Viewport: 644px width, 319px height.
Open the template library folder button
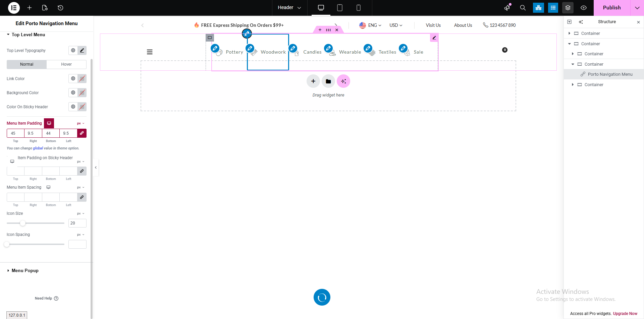[328, 81]
